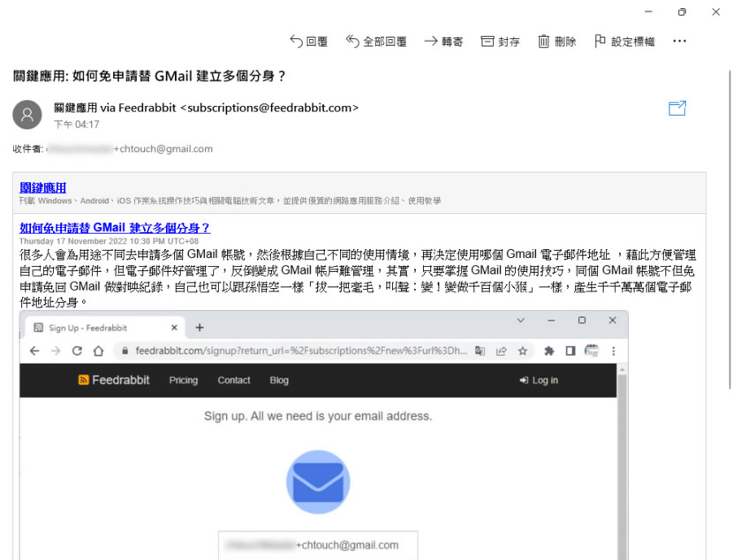Click the Feedrabbit logo

point(114,380)
